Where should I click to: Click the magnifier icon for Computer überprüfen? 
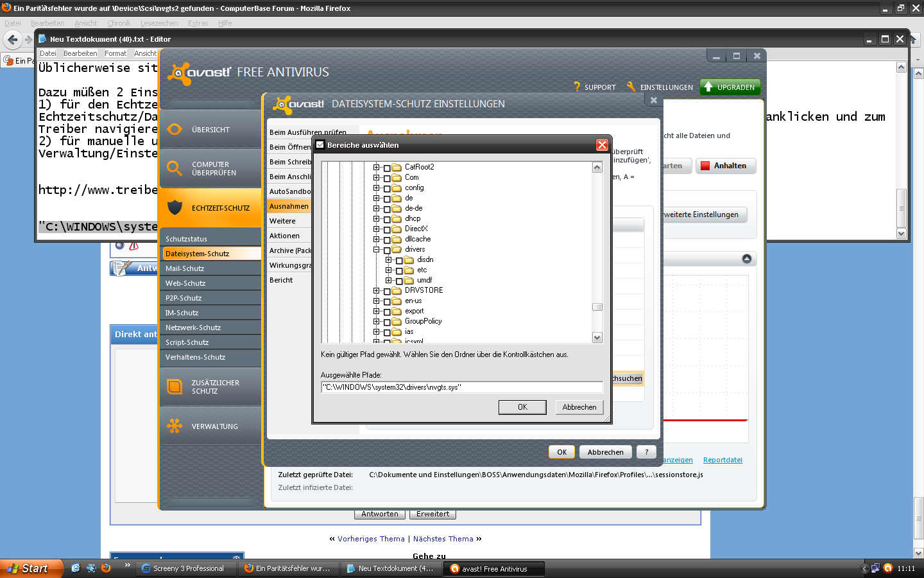click(175, 168)
